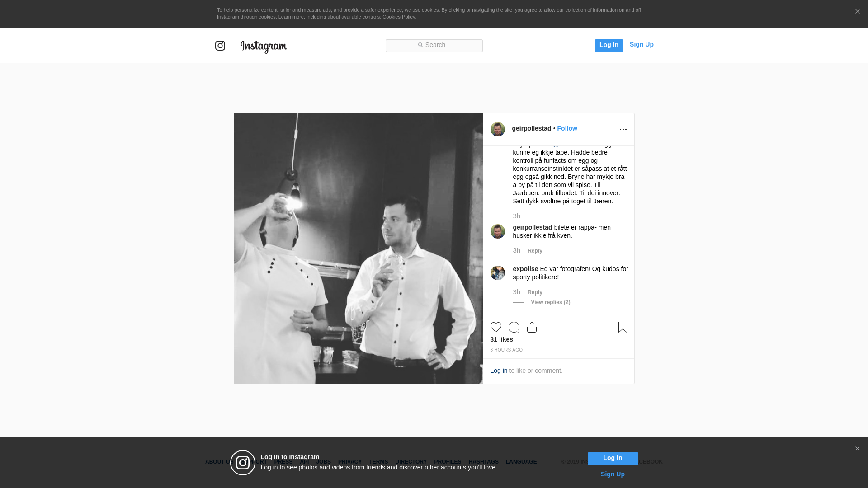Follow geirpollestad

pyautogui.click(x=567, y=128)
